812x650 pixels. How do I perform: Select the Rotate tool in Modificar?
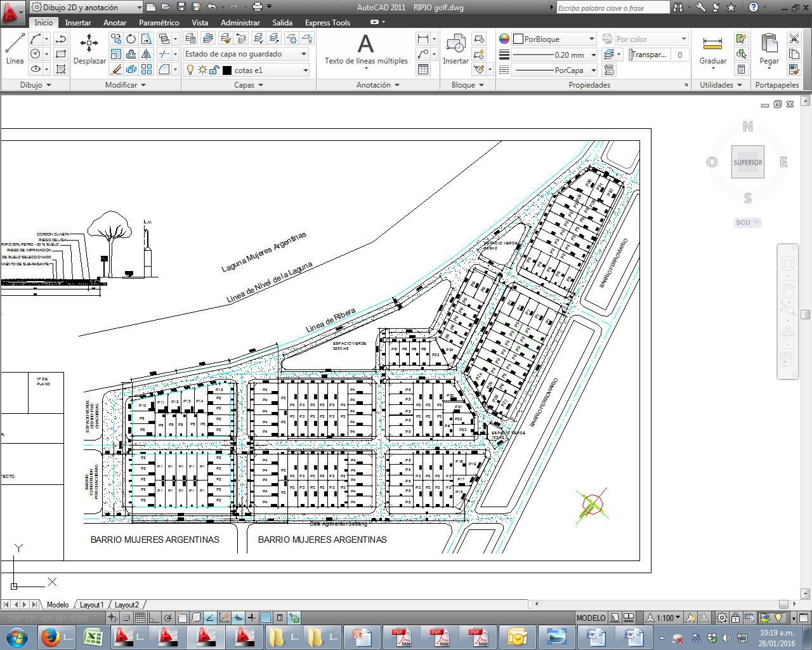(131, 39)
